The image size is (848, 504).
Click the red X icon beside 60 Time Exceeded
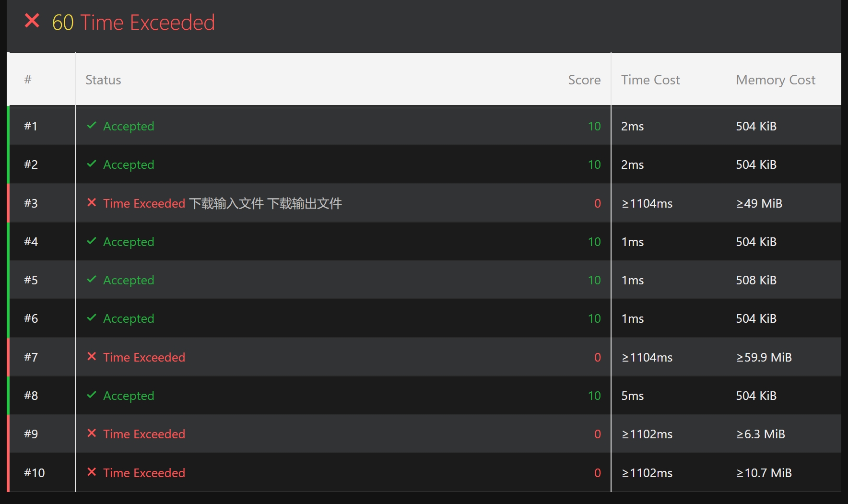click(x=32, y=21)
